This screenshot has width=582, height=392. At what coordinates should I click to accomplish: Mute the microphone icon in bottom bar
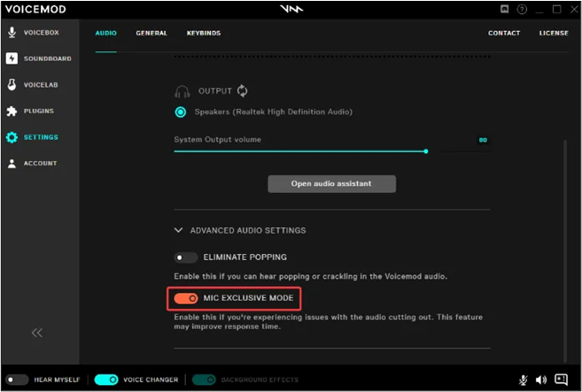523,380
